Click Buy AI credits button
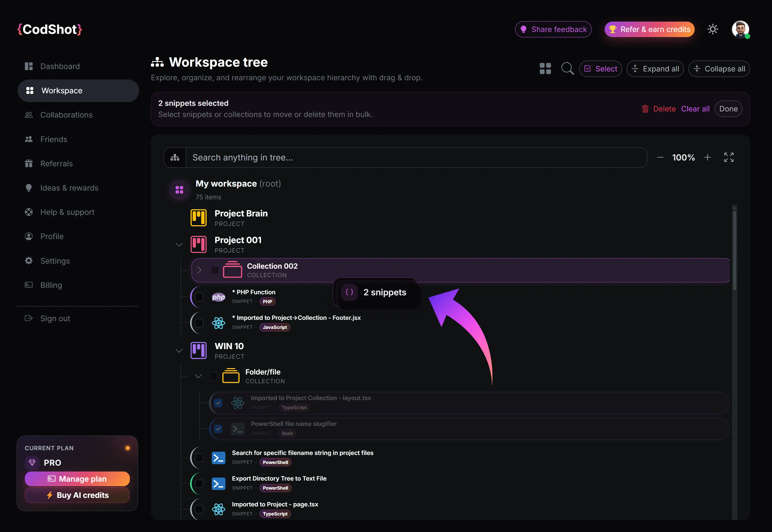Image resolution: width=772 pixels, height=532 pixels. point(77,495)
